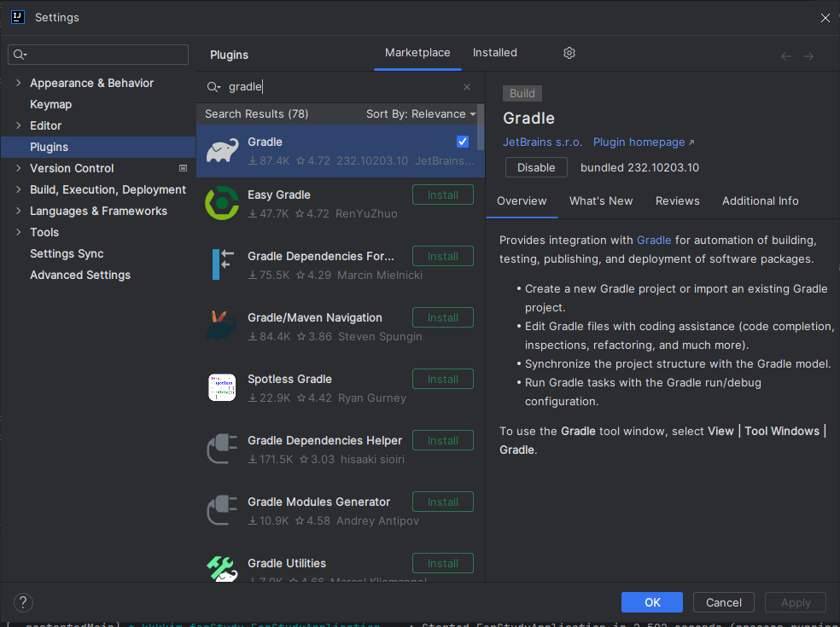Disable the Gradle plugin
This screenshot has height=627, width=840.
[536, 167]
